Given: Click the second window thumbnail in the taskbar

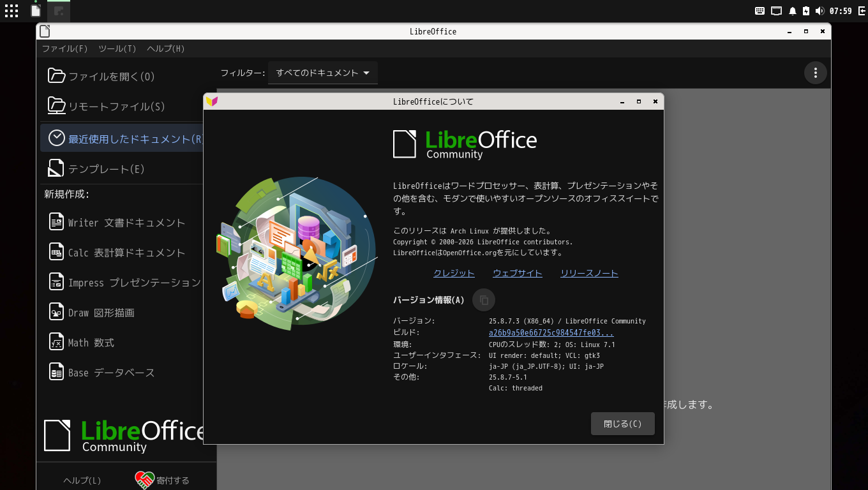Looking at the screenshot, I should 59,11.
